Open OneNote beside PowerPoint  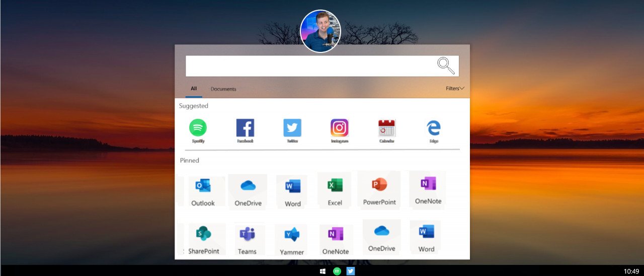pyautogui.click(x=428, y=189)
